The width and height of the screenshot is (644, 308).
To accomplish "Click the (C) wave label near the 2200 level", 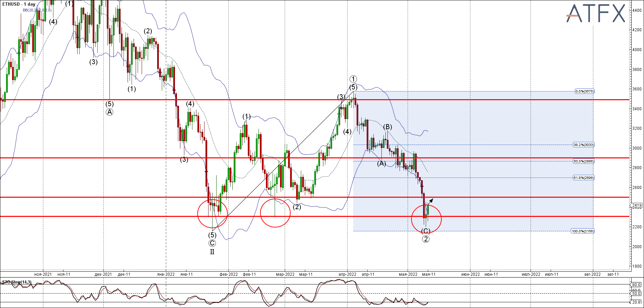I will pyautogui.click(x=426, y=231).
